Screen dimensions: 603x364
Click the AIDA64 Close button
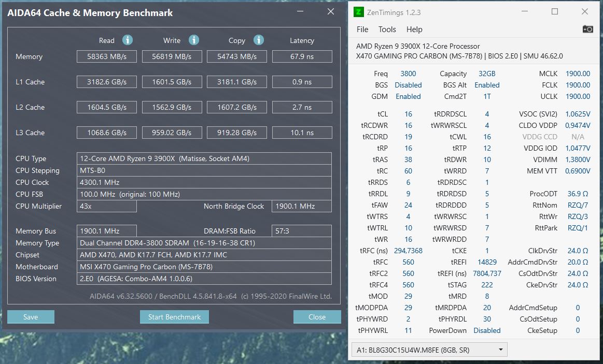click(x=317, y=317)
